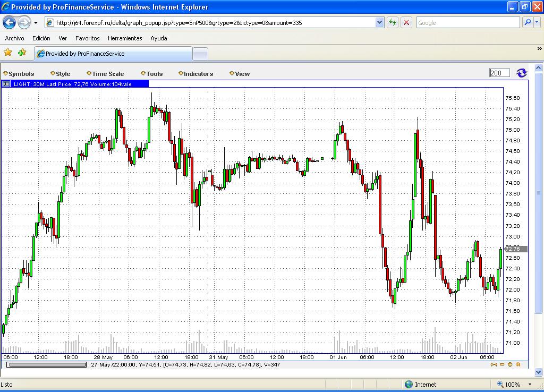
Task: Click the bar count field showing 200
Action: [x=499, y=73]
